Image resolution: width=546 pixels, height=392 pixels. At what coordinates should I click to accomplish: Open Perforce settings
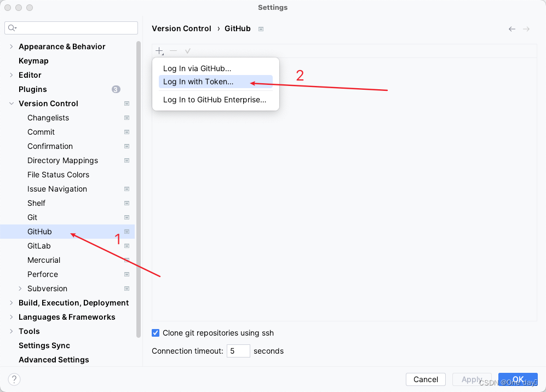pyautogui.click(x=43, y=275)
